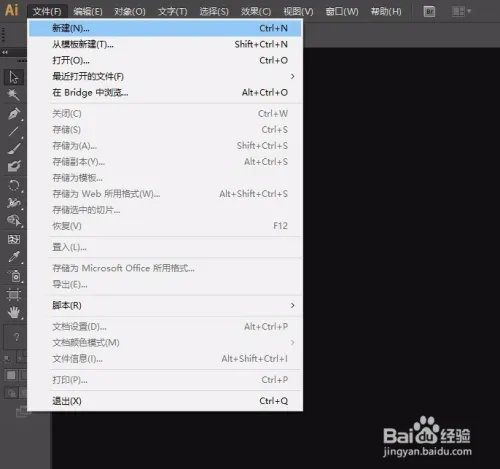Screen dimensions: 500x469
Task: Choose 新建(N)... menu entry
Action: click(165, 28)
